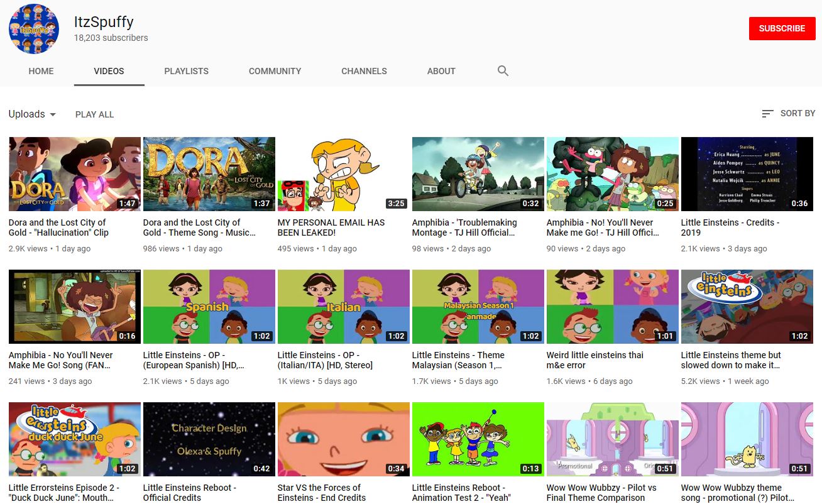
Task: Open the Italian Little Einsteins thumbnail
Action: click(x=344, y=307)
